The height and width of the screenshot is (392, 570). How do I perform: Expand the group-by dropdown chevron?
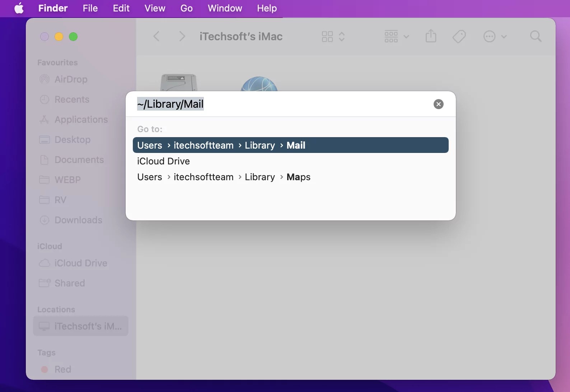406,37
